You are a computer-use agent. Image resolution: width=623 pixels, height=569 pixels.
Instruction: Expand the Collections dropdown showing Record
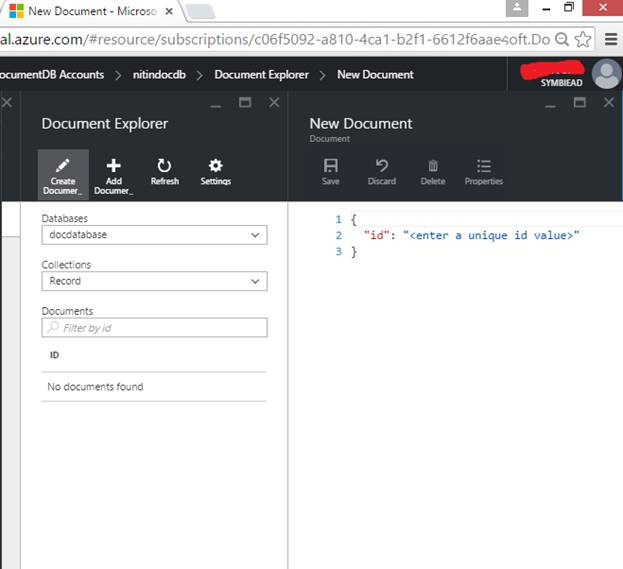point(154,281)
